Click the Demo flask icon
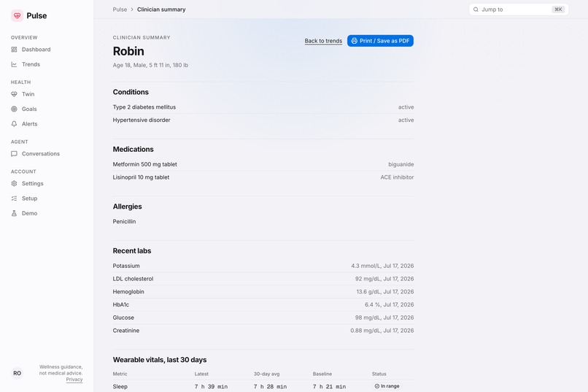The width and height of the screenshot is (588, 392). pyautogui.click(x=15, y=213)
